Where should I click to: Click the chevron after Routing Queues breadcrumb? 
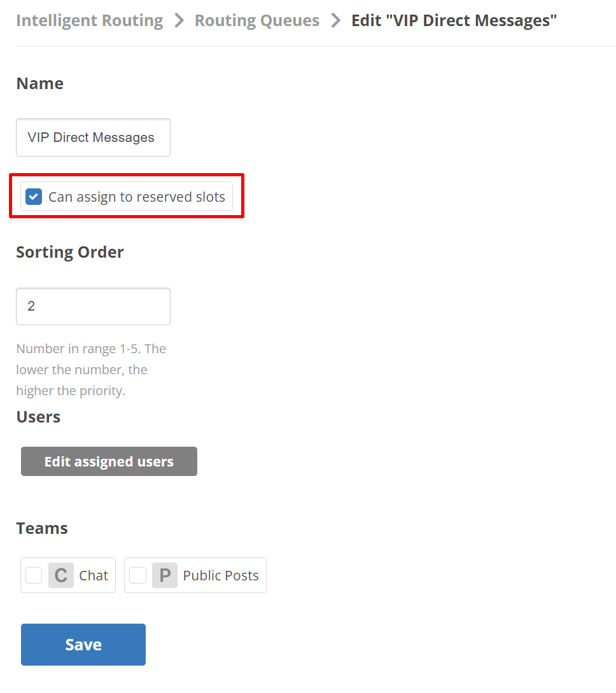point(336,20)
